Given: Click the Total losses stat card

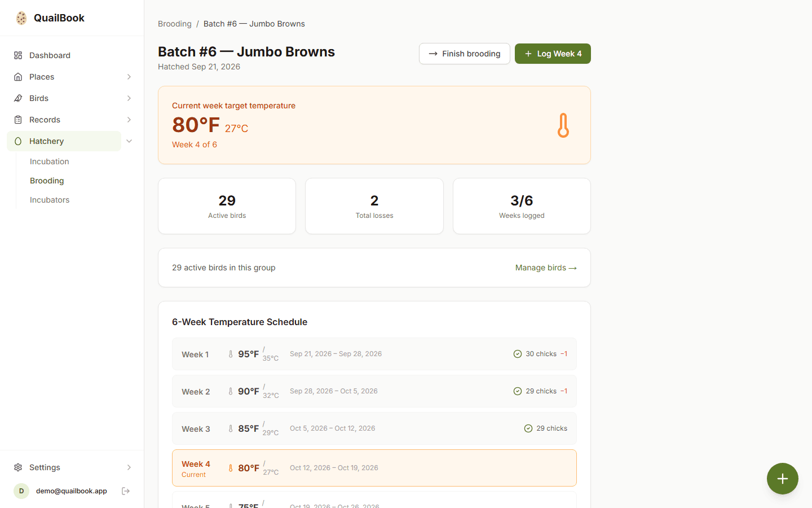Looking at the screenshot, I should coord(374,206).
